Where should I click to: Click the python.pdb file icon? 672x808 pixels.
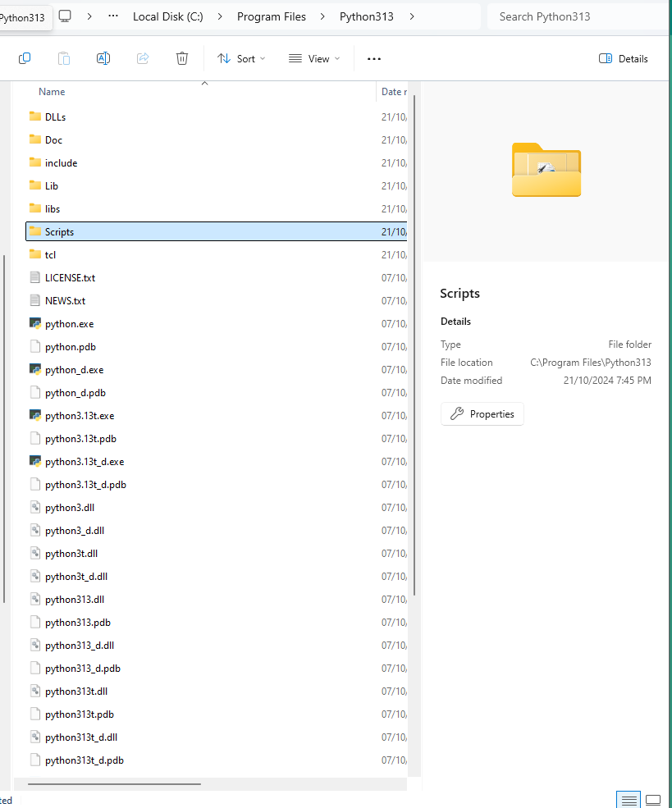click(35, 346)
